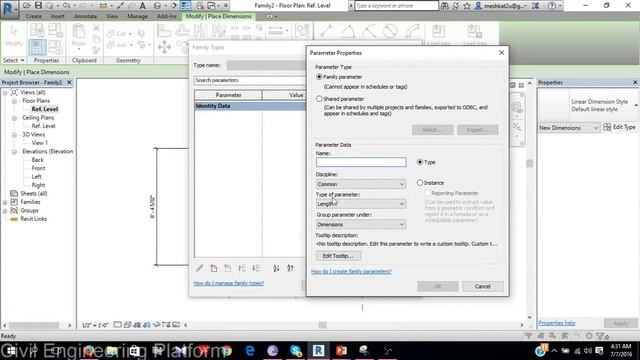Click the Arc Length dimension icon in ribbon

coord(412,31)
